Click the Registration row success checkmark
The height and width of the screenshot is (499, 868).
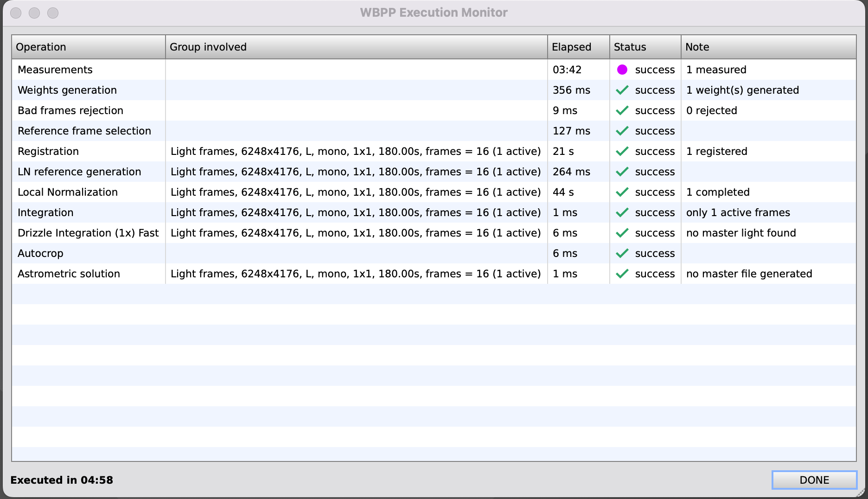click(x=622, y=151)
